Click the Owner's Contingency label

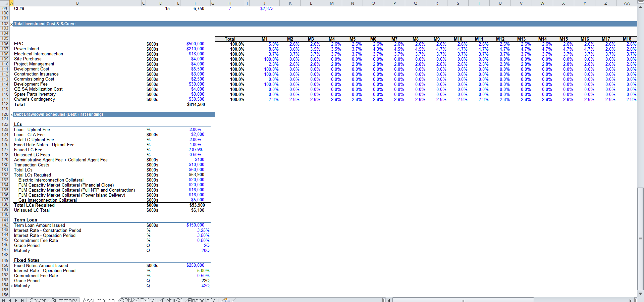(35, 99)
